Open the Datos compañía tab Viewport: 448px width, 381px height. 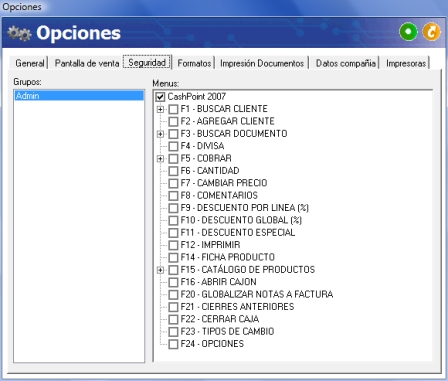click(346, 63)
